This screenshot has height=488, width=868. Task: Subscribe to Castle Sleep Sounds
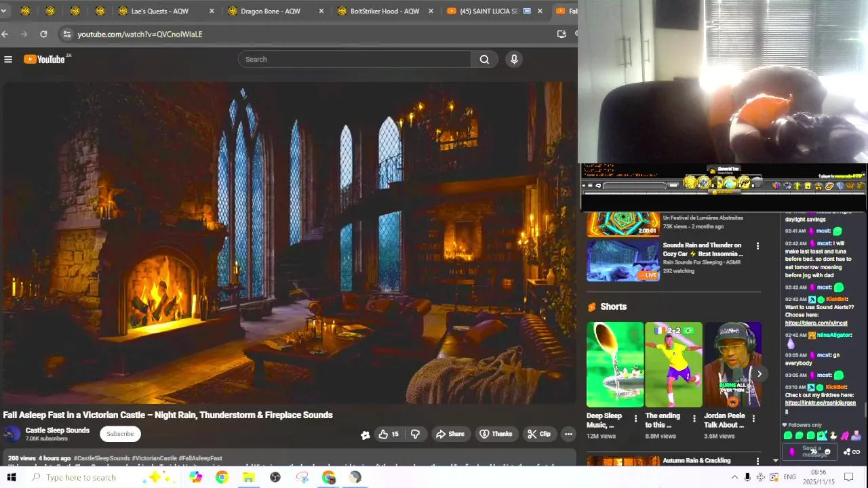click(x=120, y=434)
